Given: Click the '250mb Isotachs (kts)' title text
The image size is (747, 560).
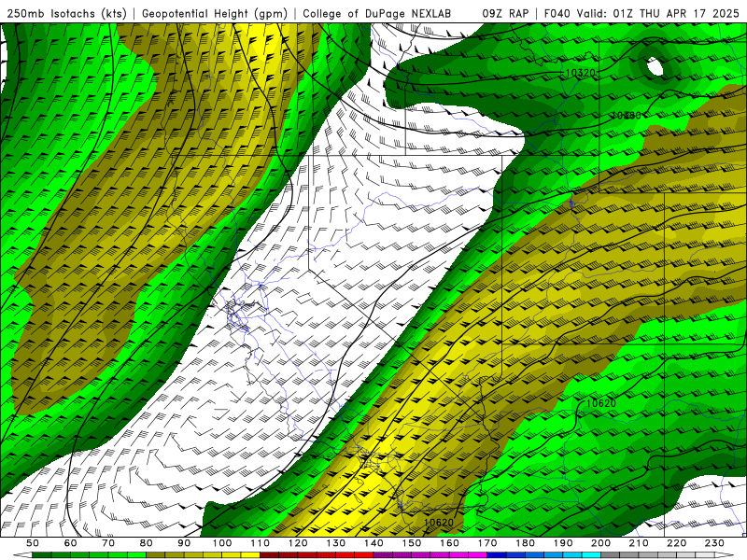Looking at the screenshot, I should click(x=66, y=13).
